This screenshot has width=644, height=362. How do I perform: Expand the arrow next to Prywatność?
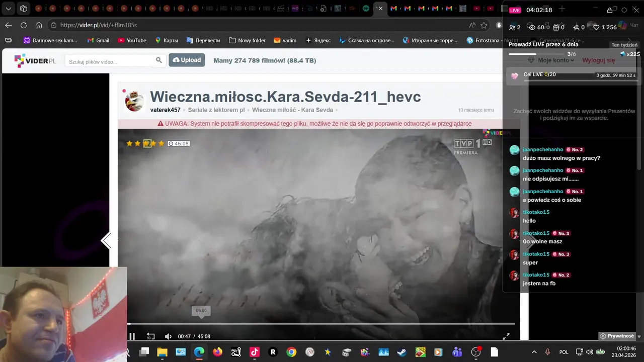pyautogui.click(x=639, y=336)
